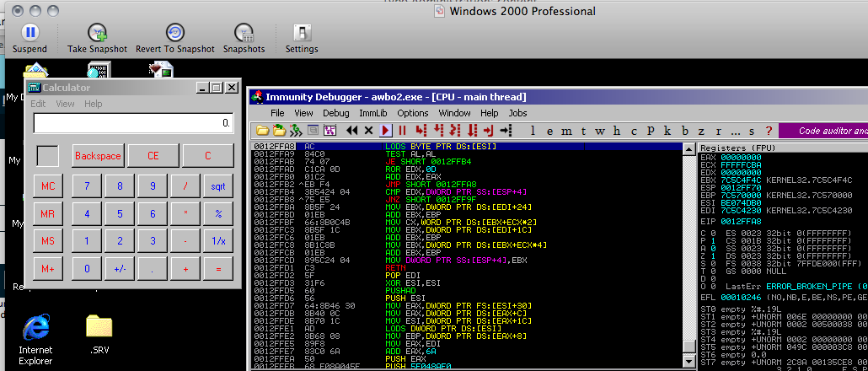Show Threads with 't' button

(x=583, y=132)
